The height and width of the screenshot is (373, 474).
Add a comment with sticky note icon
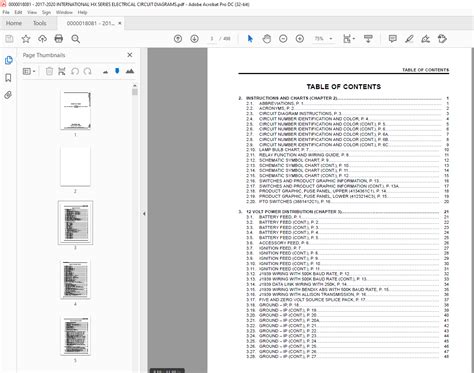coord(393,39)
